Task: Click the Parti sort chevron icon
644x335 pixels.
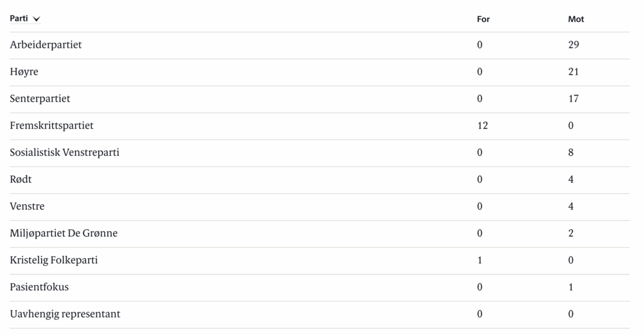Action: click(36, 19)
